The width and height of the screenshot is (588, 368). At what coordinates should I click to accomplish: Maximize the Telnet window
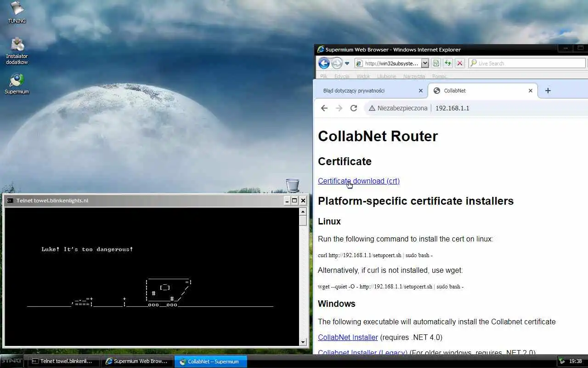click(295, 201)
